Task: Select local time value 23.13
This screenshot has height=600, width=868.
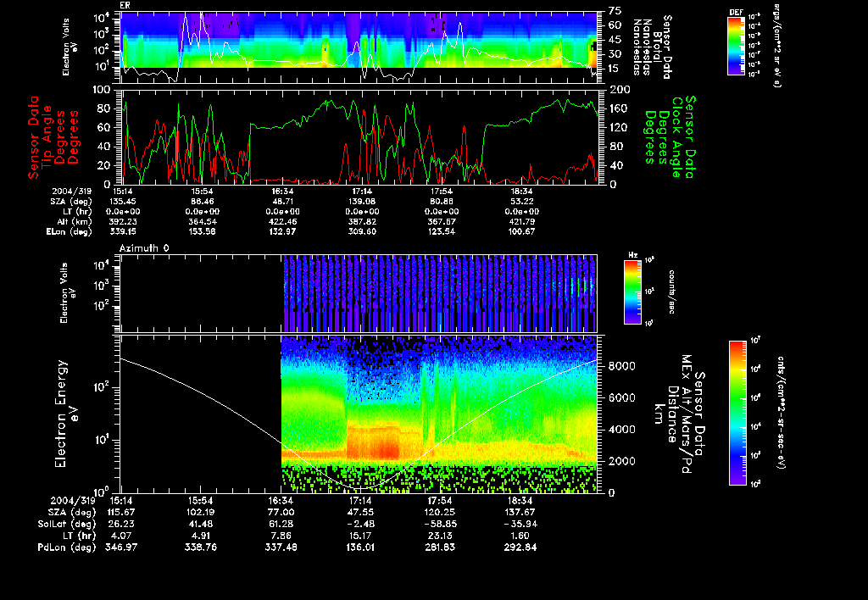Action: pos(440,536)
